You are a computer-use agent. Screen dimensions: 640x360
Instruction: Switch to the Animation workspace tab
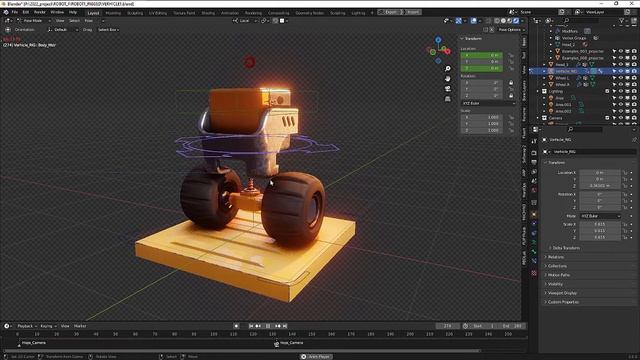coord(230,13)
